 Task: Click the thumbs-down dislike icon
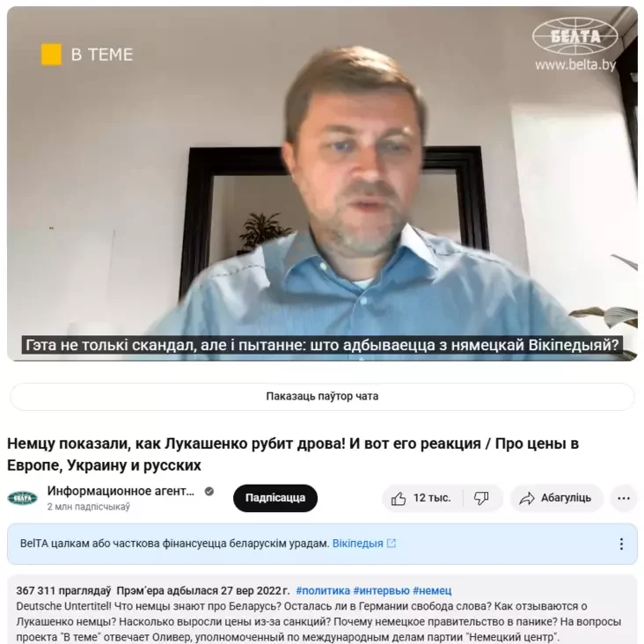(x=481, y=498)
